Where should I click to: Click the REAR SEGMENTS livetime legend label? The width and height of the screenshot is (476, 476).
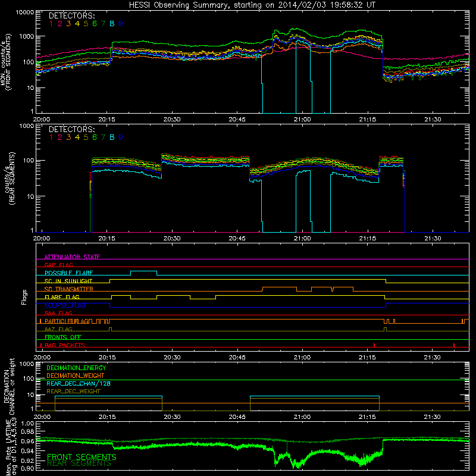coord(79,464)
